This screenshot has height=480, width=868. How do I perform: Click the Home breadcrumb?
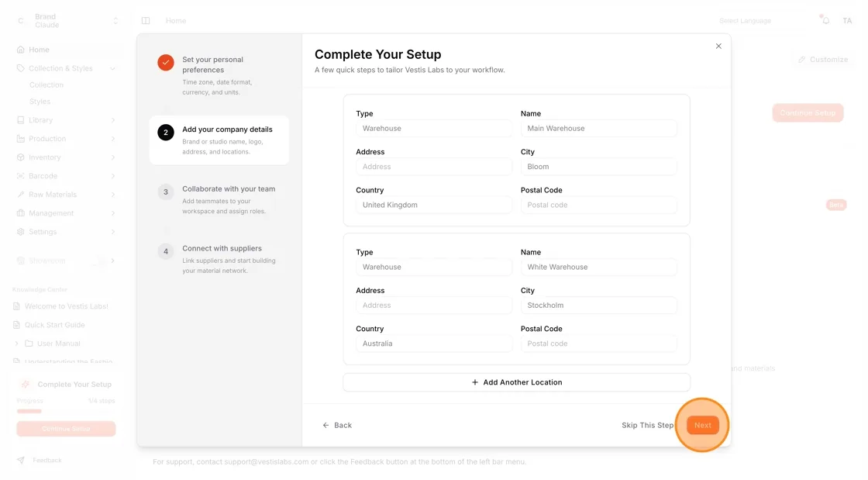pos(176,21)
